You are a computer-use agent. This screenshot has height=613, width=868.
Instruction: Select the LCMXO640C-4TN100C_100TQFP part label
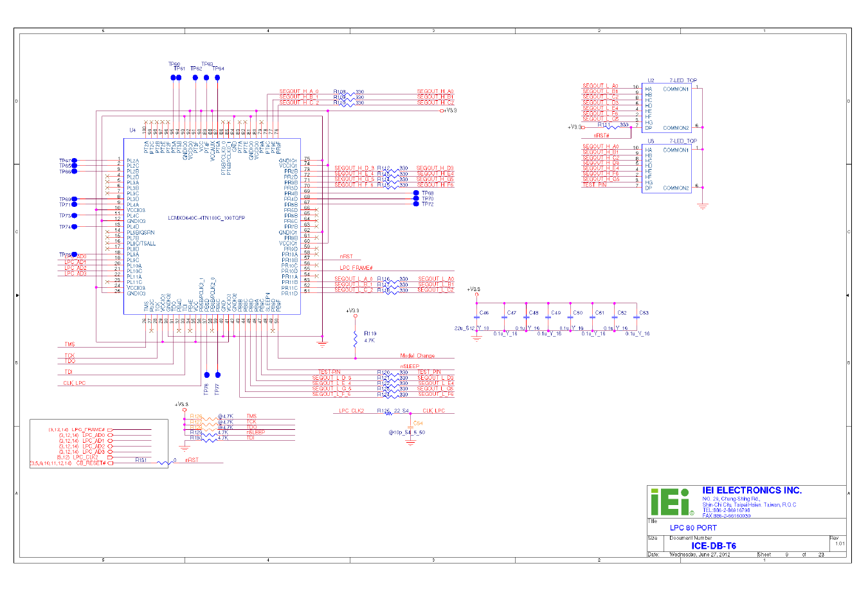pos(206,218)
